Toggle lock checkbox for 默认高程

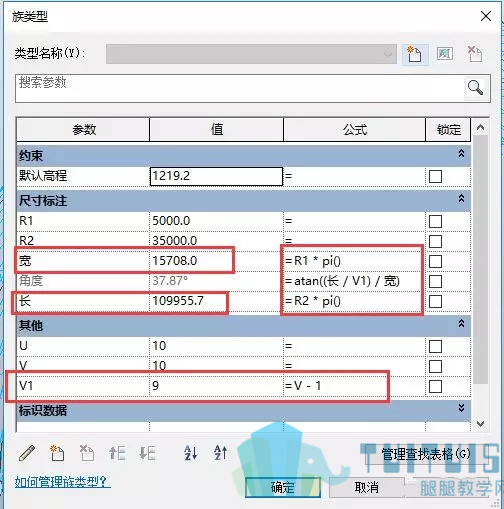coord(435,176)
